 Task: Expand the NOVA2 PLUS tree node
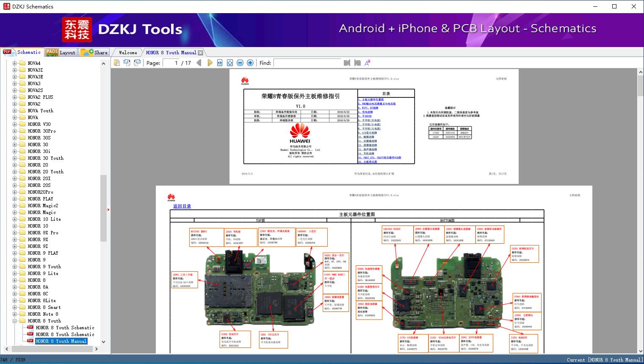tap(15, 97)
